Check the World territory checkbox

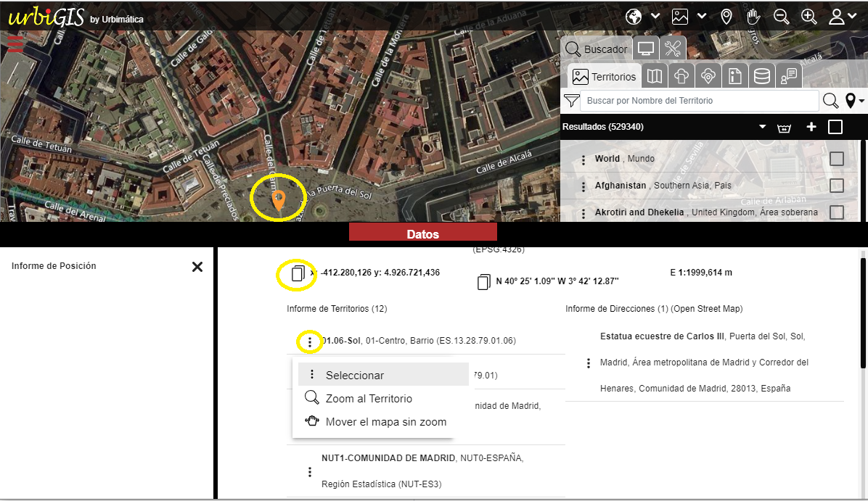pos(837,159)
